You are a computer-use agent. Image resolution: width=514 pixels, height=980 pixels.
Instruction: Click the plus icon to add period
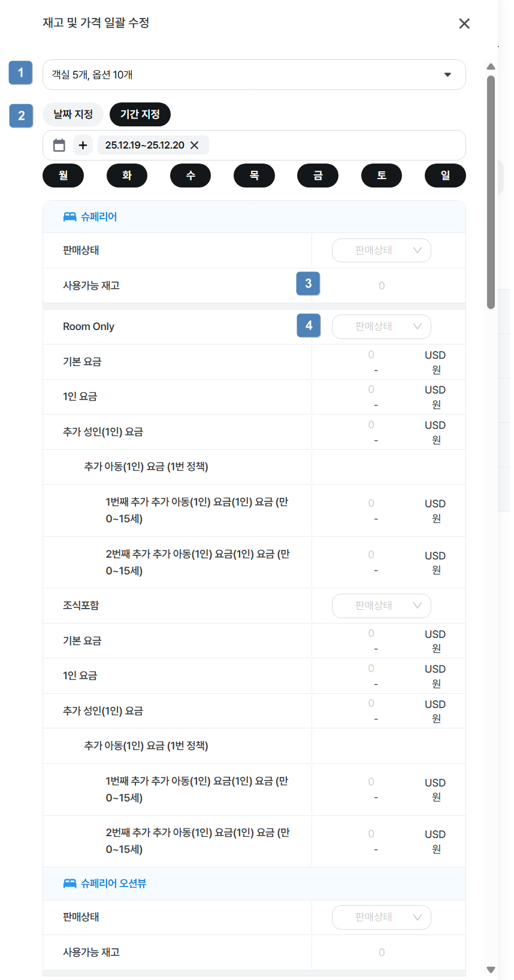click(x=83, y=145)
